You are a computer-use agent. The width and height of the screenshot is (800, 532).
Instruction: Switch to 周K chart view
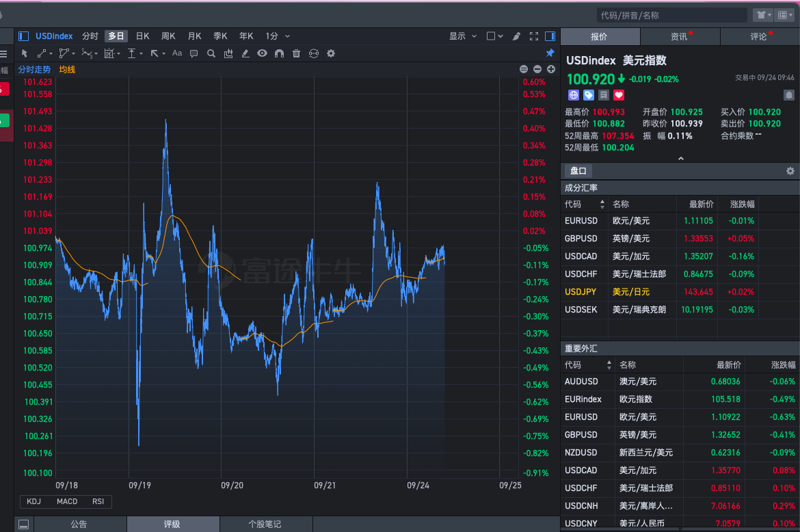point(168,36)
